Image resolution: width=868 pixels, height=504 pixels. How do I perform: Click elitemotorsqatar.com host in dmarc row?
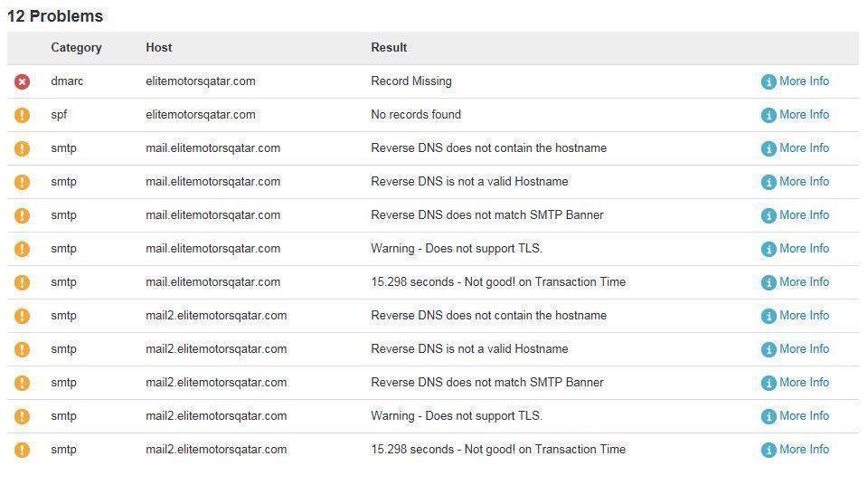[x=201, y=81]
